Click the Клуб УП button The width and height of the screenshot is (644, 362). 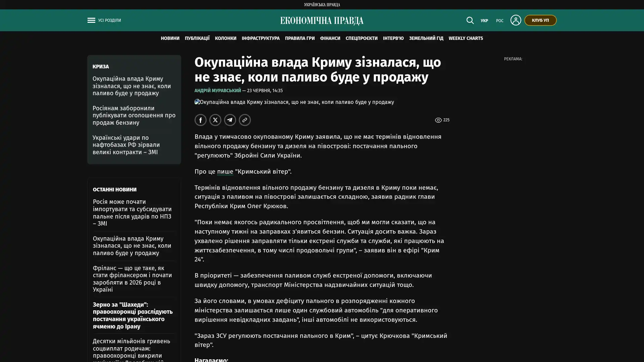[540, 20]
